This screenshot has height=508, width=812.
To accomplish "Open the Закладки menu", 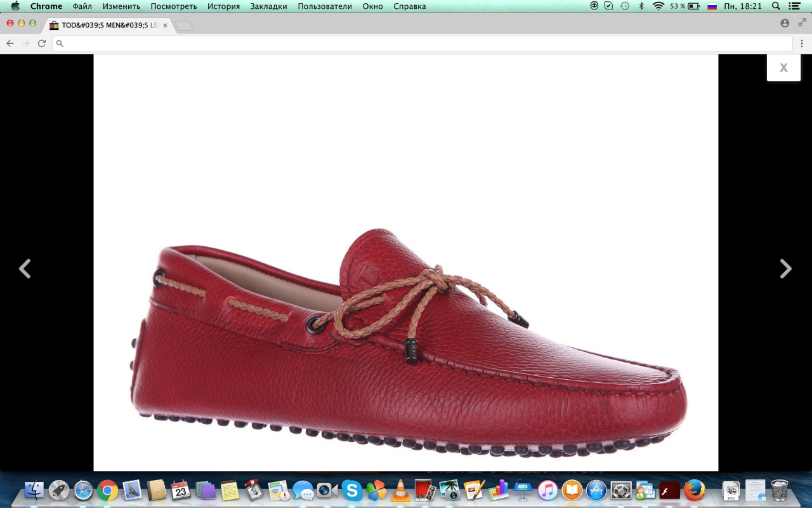I will 269,6.
